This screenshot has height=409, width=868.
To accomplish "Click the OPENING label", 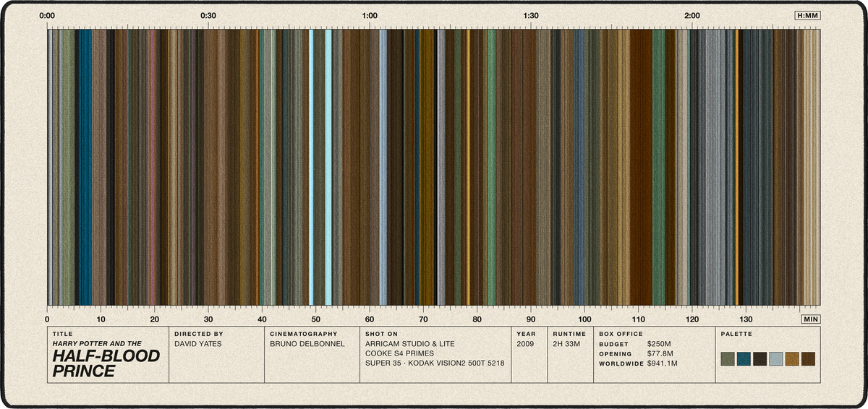I will (616, 354).
